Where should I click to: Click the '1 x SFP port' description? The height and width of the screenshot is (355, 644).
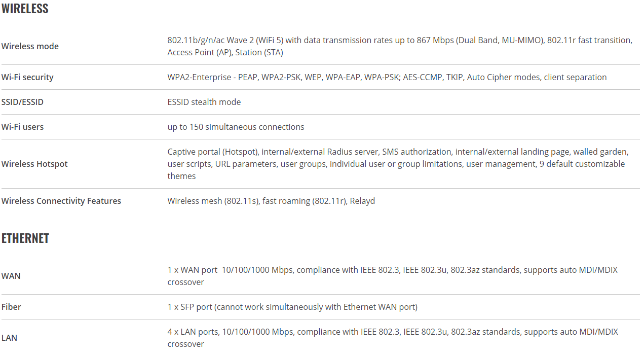pos(292,307)
